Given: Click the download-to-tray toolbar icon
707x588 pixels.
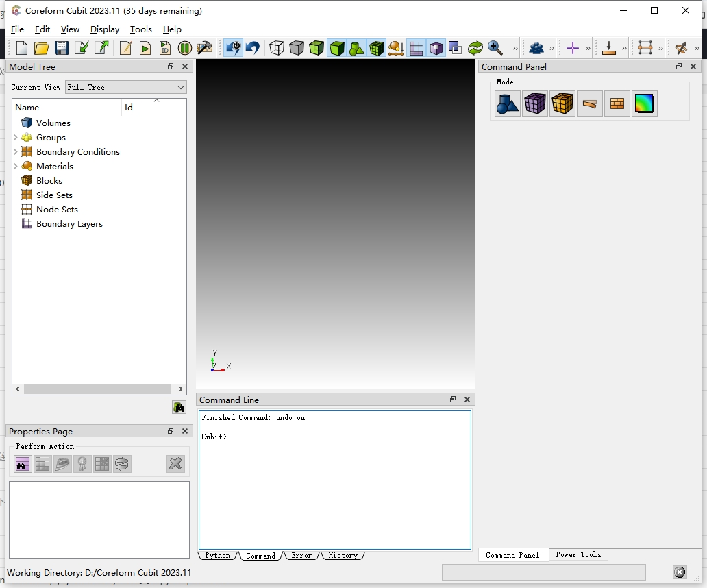Looking at the screenshot, I should pos(609,48).
